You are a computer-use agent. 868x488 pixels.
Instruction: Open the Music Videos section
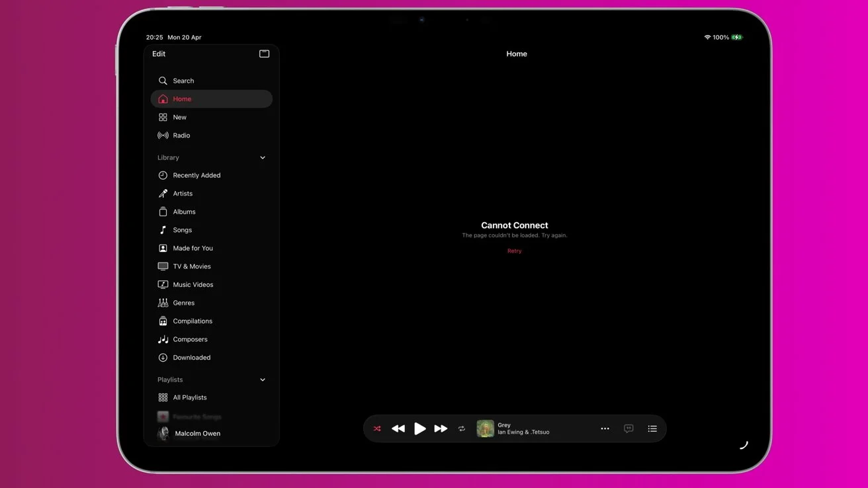click(x=193, y=284)
